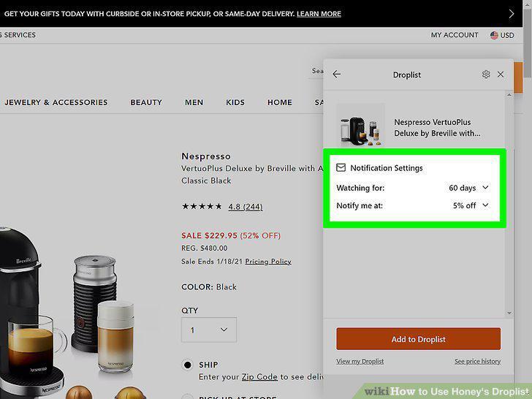Open the QTY quantity dropdown
The width and height of the screenshot is (532, 399).
point(209,330)
